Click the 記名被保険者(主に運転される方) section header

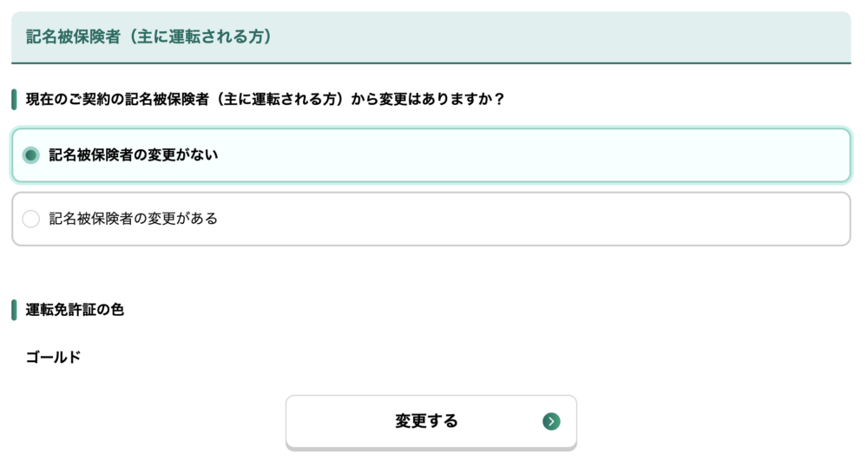click(431, 37)
